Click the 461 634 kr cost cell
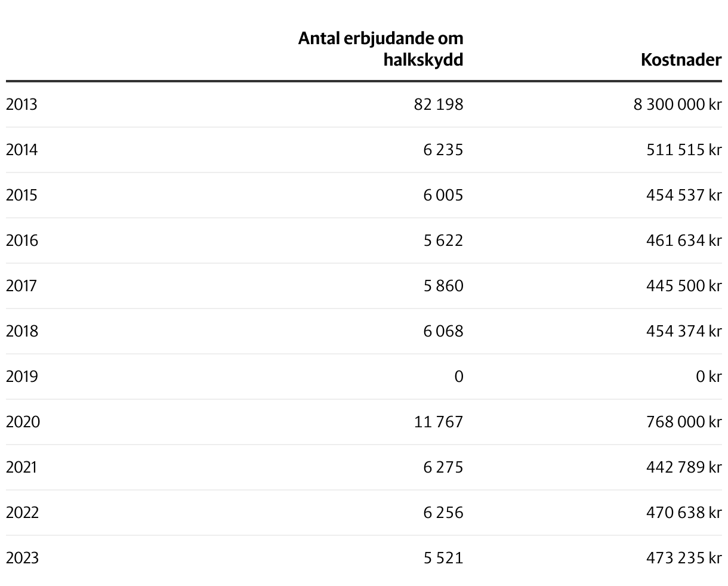The height and width of the screenshot is (586, 728). (x=684, y=240)
